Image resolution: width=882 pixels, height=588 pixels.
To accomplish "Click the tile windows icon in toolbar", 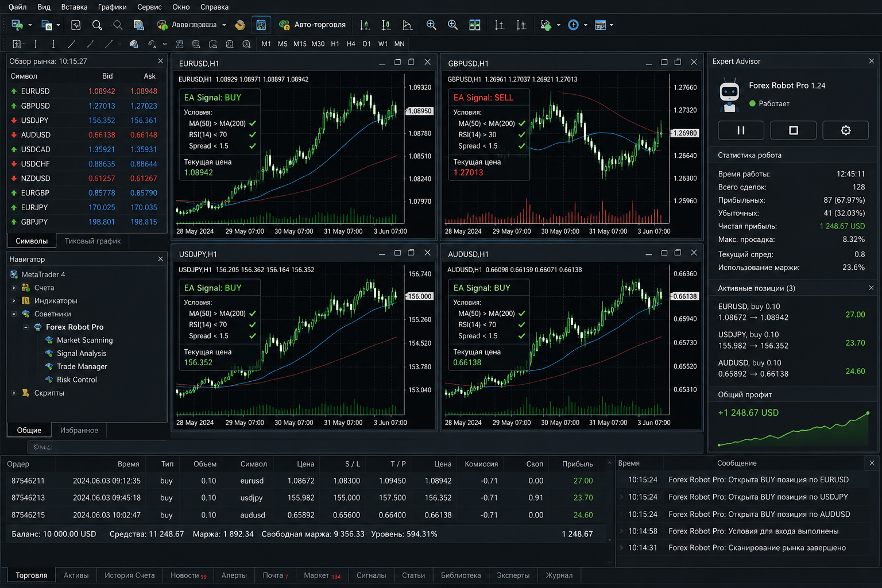I will pos(475,25).
